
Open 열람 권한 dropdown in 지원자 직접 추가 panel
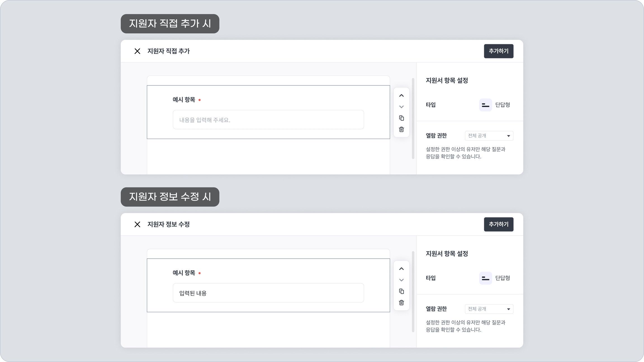489,136
